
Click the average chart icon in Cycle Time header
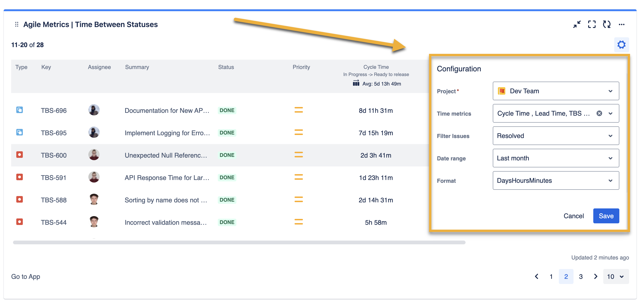(356, 83)
